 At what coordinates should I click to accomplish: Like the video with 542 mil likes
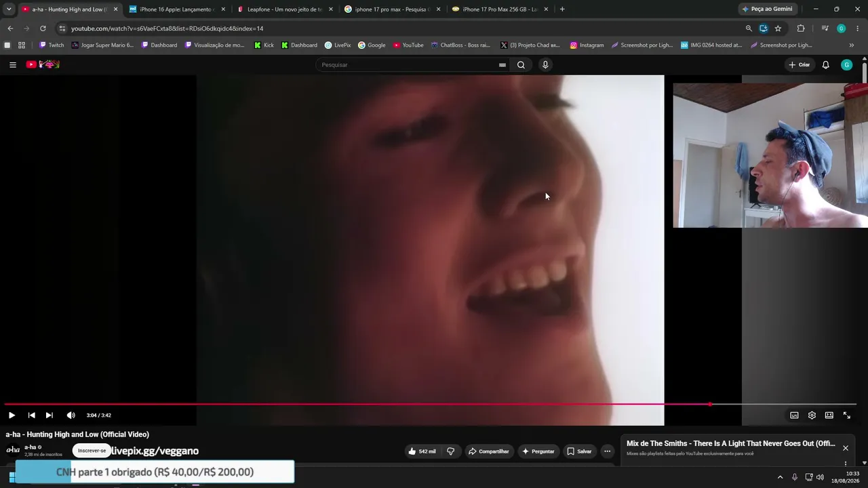point(422,451)
